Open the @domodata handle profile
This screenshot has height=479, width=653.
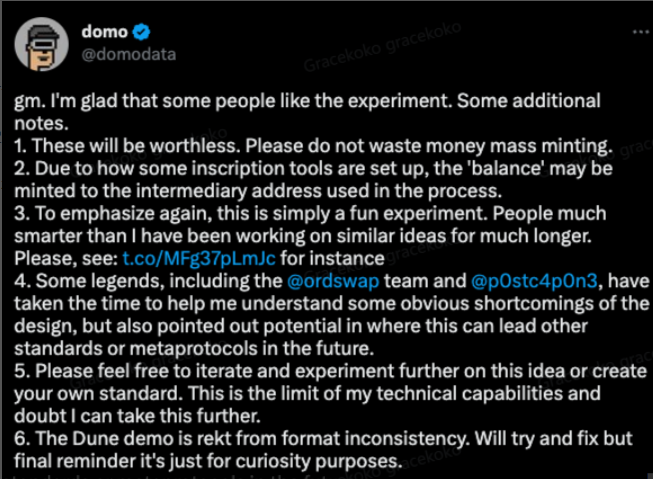tap(129, 55)
